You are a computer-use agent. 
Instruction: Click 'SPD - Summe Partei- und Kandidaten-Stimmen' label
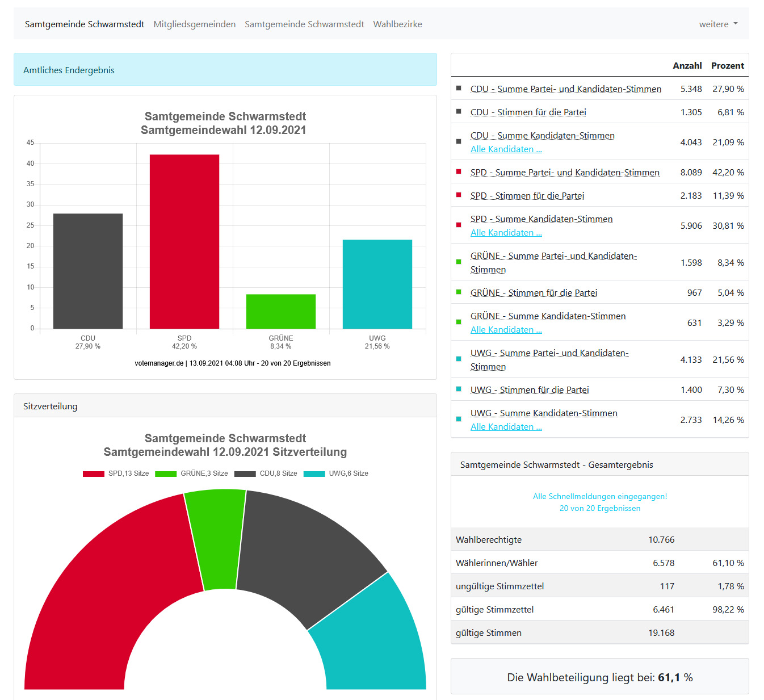point(565,173)
